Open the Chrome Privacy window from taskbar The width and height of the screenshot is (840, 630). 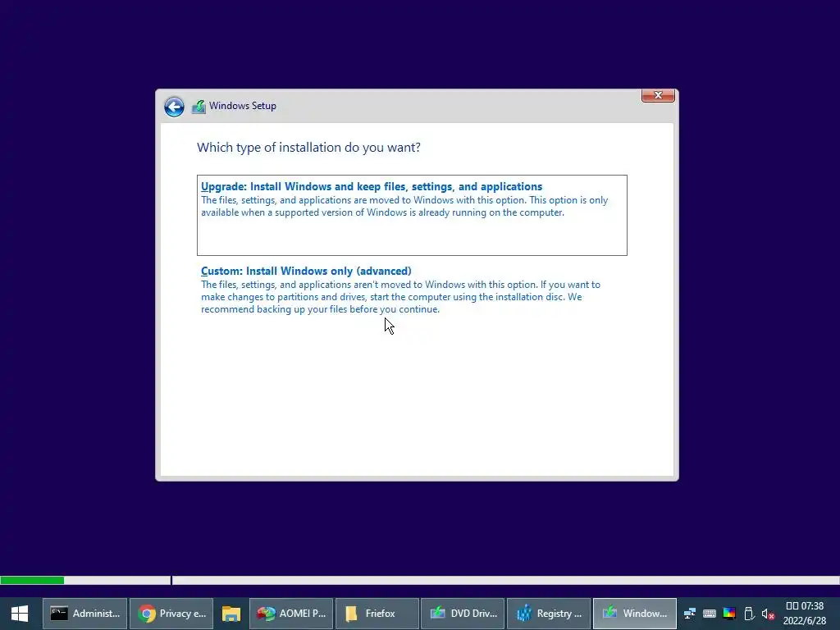pos(171,614)
